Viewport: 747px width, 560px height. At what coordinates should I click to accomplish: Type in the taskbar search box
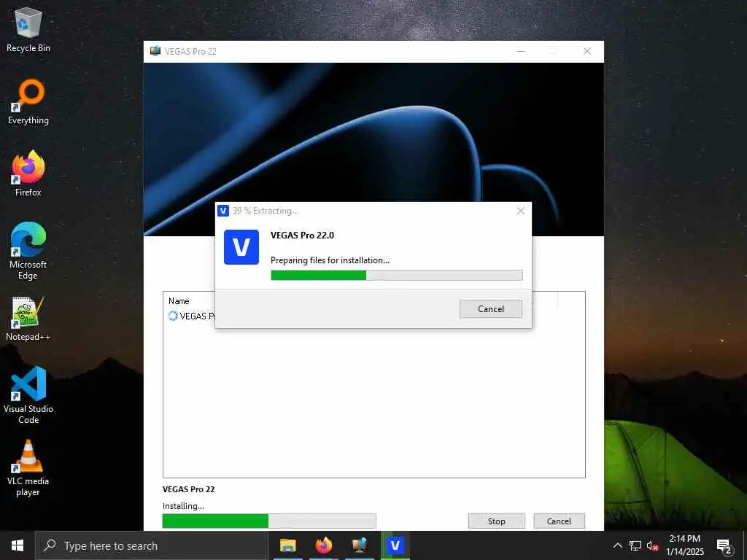click(x=152, y=545)
